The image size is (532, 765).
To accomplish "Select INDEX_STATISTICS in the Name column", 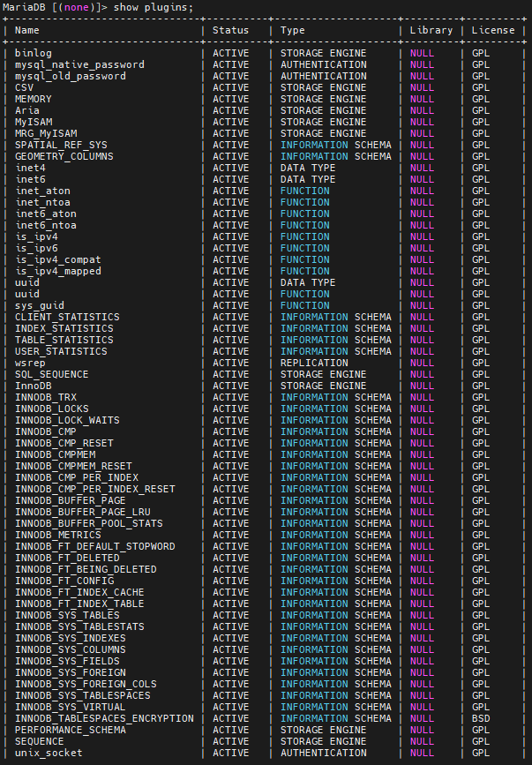I will click(x=64, y=328).
